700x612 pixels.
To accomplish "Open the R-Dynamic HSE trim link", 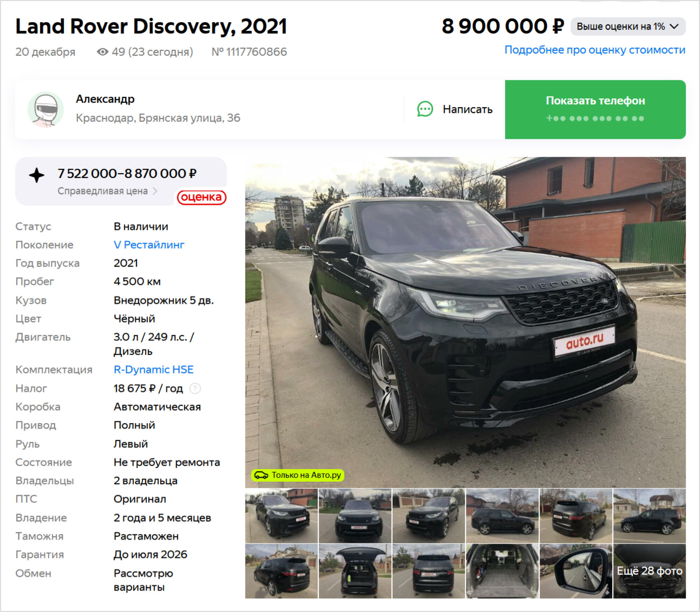I will [x=154, y=370].
